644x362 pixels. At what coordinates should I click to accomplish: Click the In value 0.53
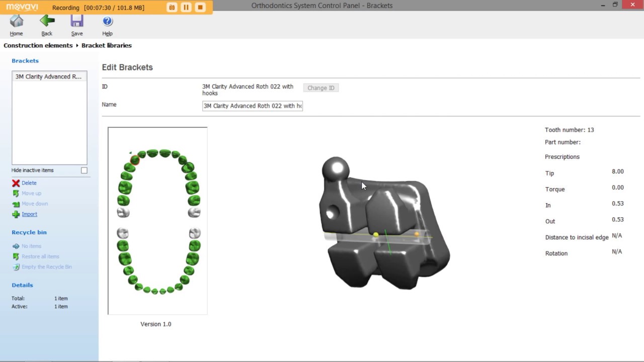pyautogui.click(x=617, y=204)
